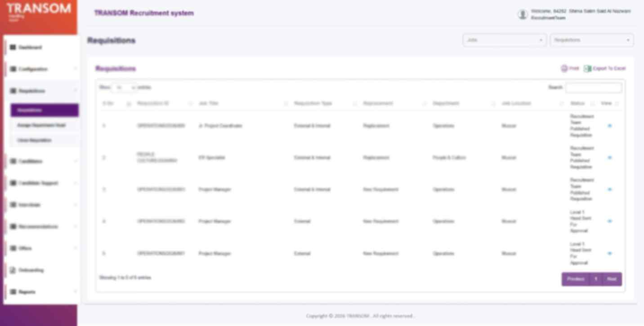
Task: Click the Candidate Support sidebar icon
Action: 13,183
